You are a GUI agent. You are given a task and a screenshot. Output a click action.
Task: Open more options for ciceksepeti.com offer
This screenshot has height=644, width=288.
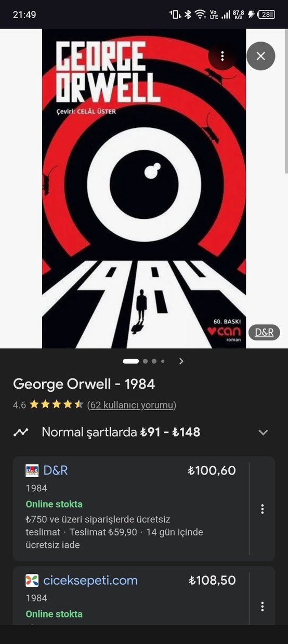[x=263, y=607]
